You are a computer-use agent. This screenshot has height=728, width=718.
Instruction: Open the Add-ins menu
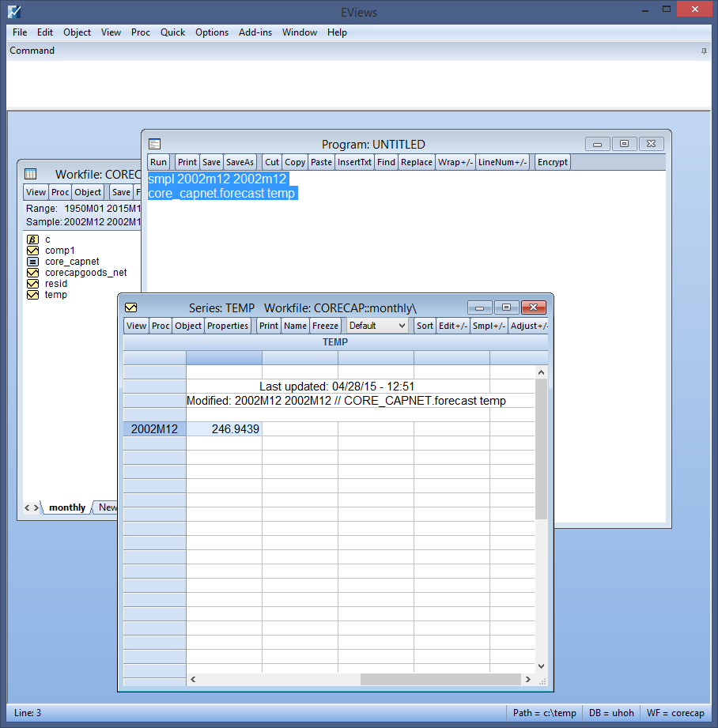click(255, 32)
